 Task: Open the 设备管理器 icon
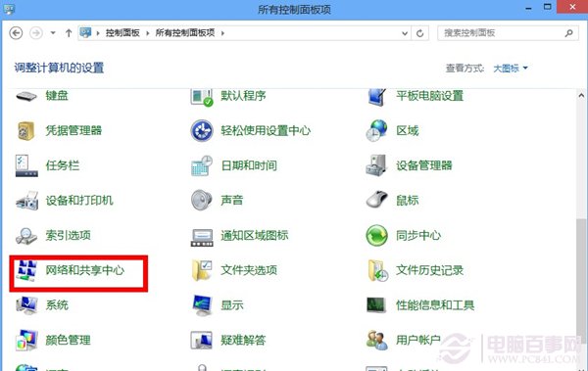pos(377,165)
